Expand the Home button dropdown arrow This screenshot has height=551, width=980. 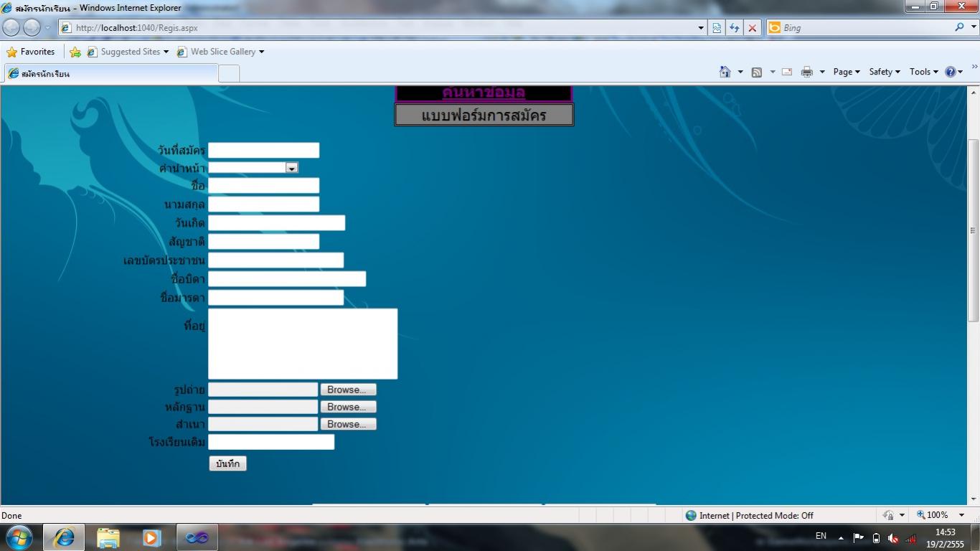pyautogui.click(x=740, y=72)
